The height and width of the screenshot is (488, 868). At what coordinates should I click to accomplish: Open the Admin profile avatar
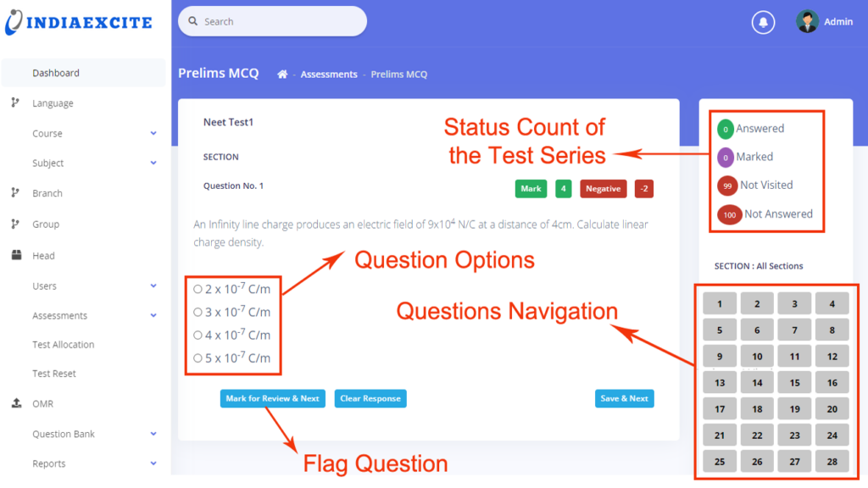tap(807, 21)
